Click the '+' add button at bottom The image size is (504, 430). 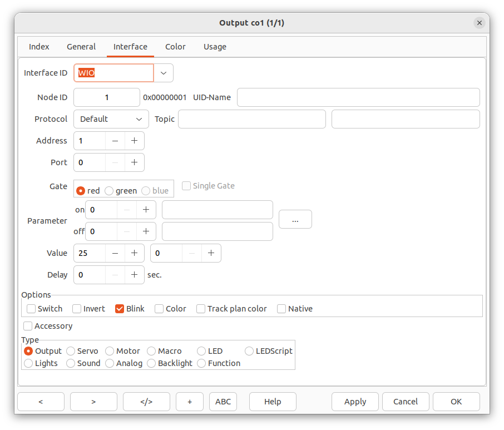pyautogui.click(x=190, y=402)
